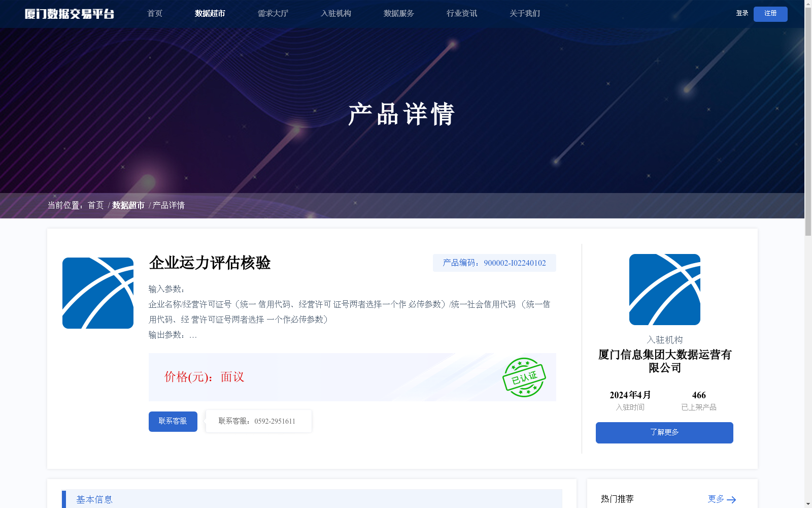Click the 466 listed products count
The width and height of the screenshot is (812, 508).
coord(699,395)
